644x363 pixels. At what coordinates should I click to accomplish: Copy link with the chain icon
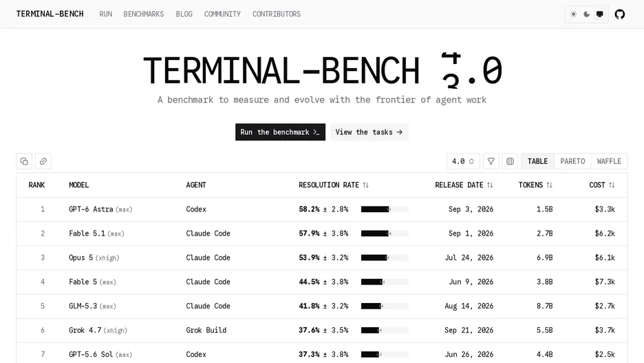tap(43, 161)
